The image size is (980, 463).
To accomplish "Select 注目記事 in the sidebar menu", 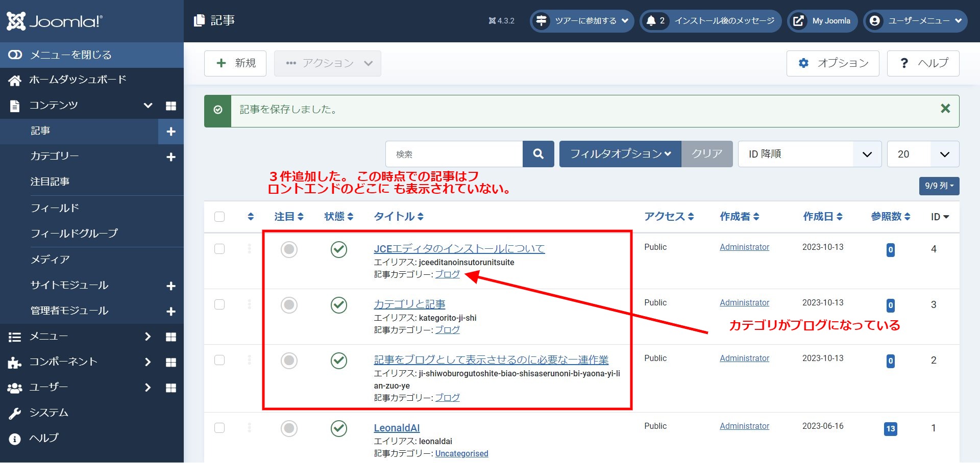I will click(x=50, y=182).
